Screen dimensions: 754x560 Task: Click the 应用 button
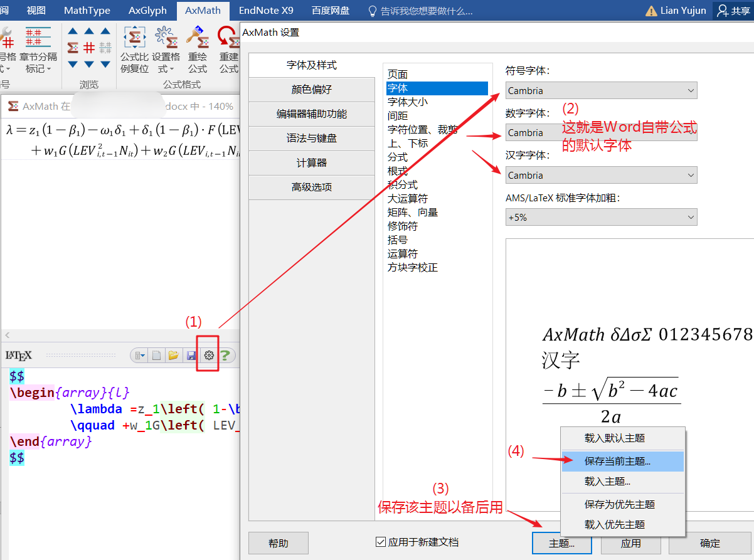pyautogui.click(x=630, y=543)
